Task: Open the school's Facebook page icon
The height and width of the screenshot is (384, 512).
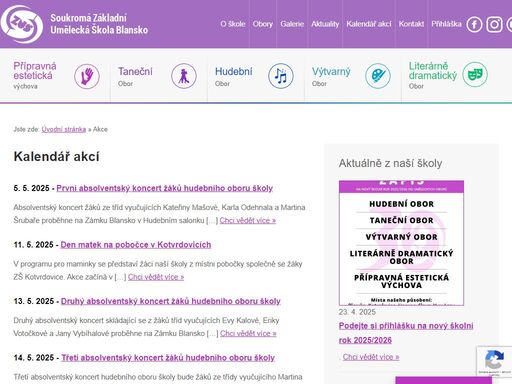Action: (x=474, y=24)
